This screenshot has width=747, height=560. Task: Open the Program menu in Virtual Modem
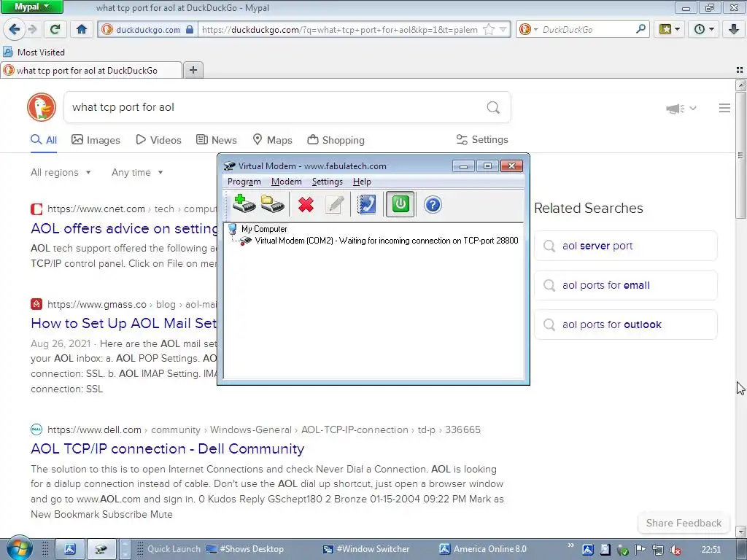tap(244, 182)
